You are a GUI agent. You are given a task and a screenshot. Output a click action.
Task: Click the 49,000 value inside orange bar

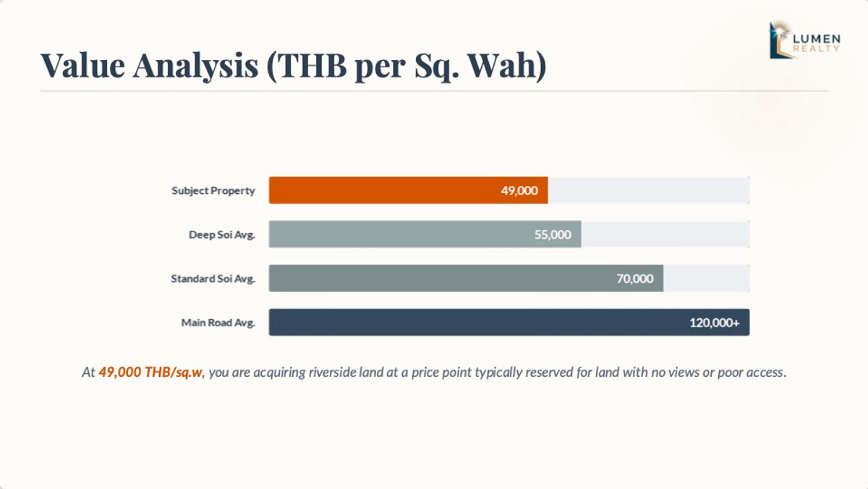pyautogui.click(x=519, y=190)
